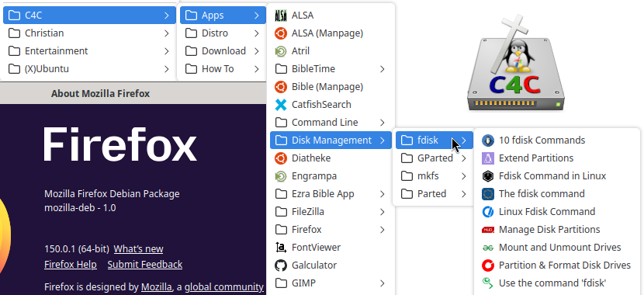Click the GParted folder icon
Screen dimensions: 644x295
tap(407, 158)
